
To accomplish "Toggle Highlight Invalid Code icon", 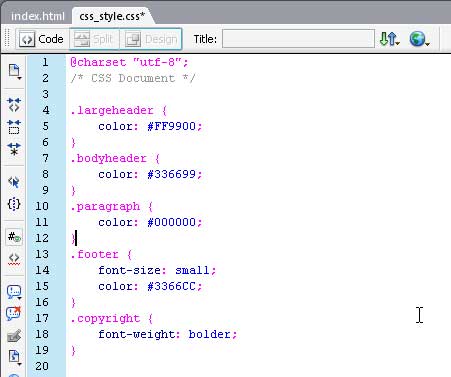I will tap(14, 259).
